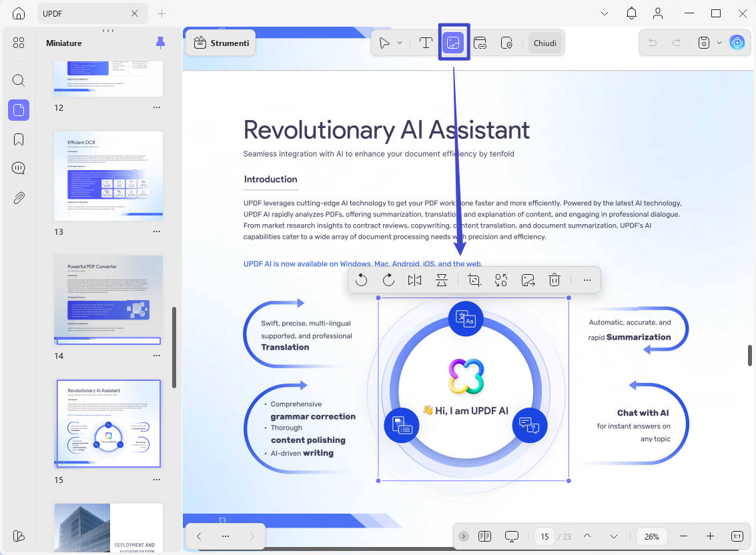Toggle the pin on Miniature panel
This screenshot has height=555, width=756.
(x=161, y=43)
